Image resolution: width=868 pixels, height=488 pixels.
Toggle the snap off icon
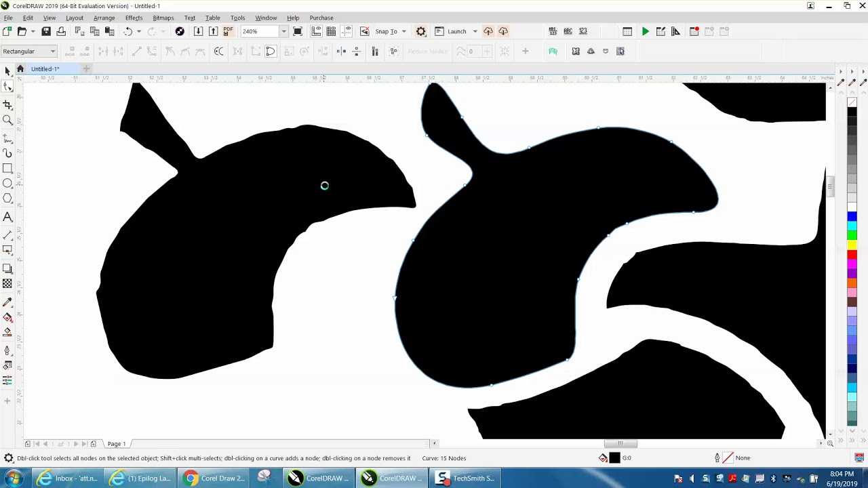[x=365, y=31]
